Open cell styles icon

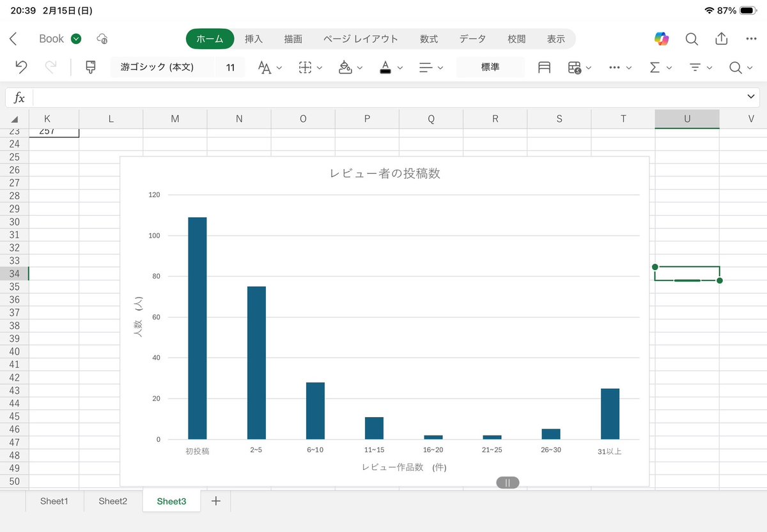544,67
